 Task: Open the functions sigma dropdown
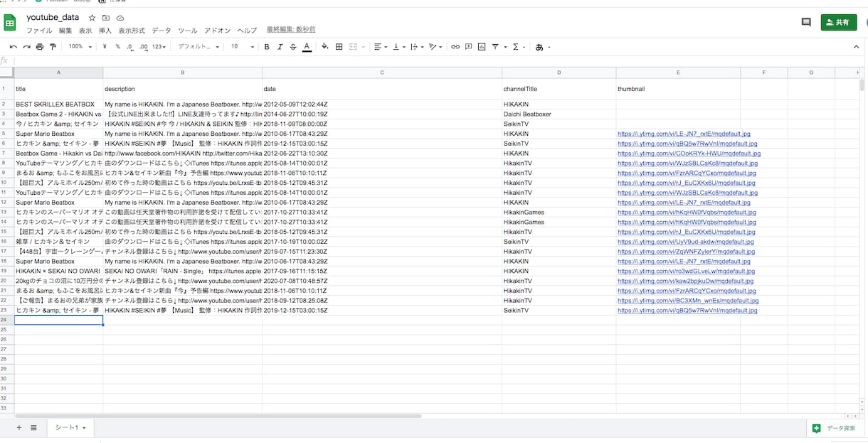[519, 47]
